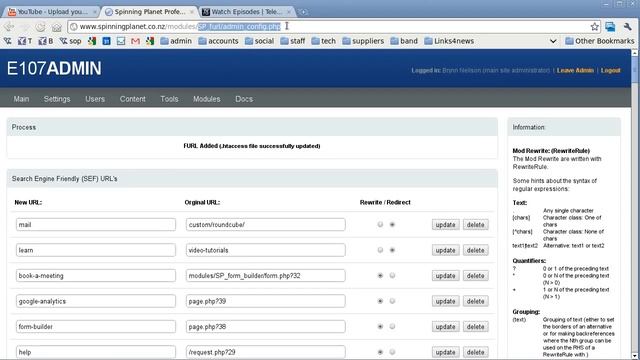The height and width of the screenshot is (360, 640).
Task: Click the E107ADMIN logo
Action: (x=54, y=68)
